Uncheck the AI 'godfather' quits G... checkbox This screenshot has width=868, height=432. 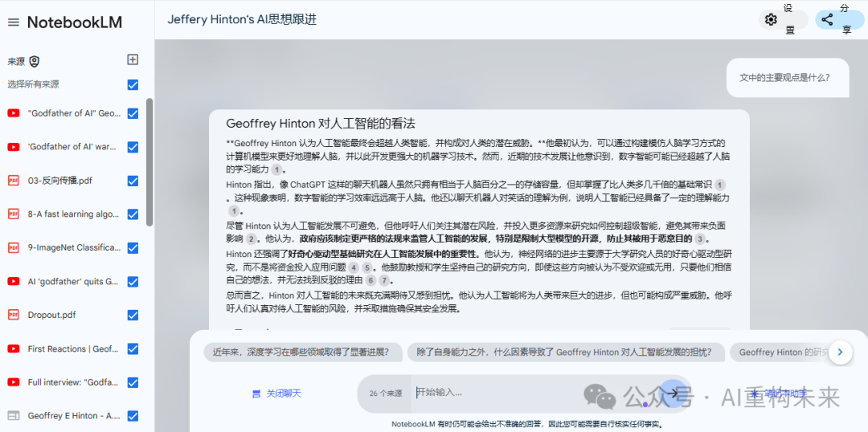pyautogui.click(x=133, y=282)
